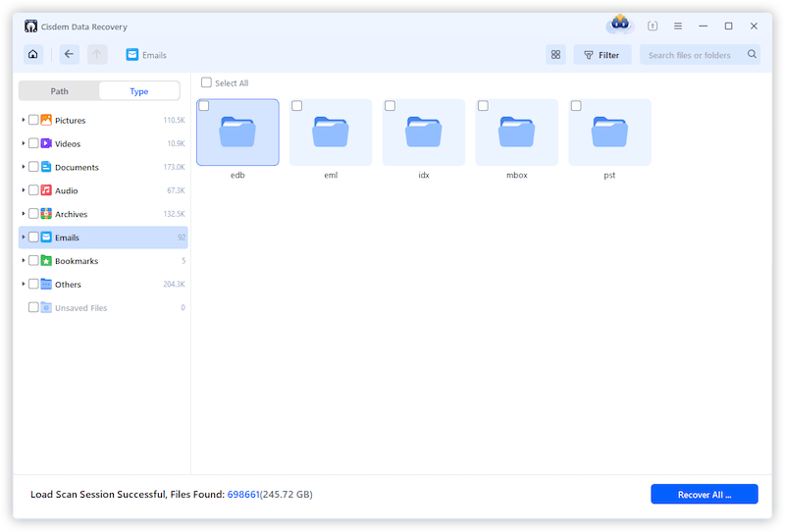This screenshot has height=532, width=785.
Task: Click the Audio category icon
Action: [x=46, y=190]
